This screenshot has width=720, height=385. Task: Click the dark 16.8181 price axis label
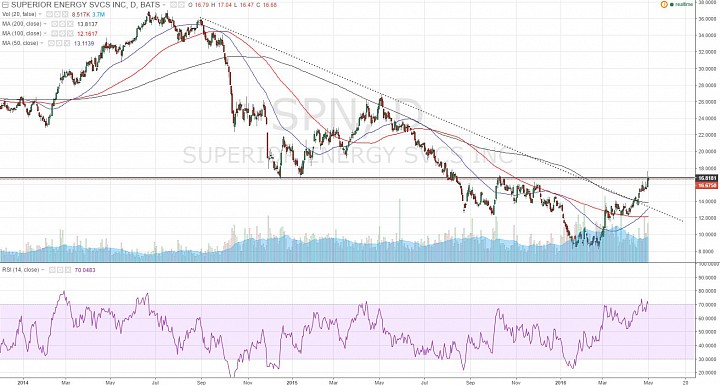pyautogui.click(x=707, y=178)
